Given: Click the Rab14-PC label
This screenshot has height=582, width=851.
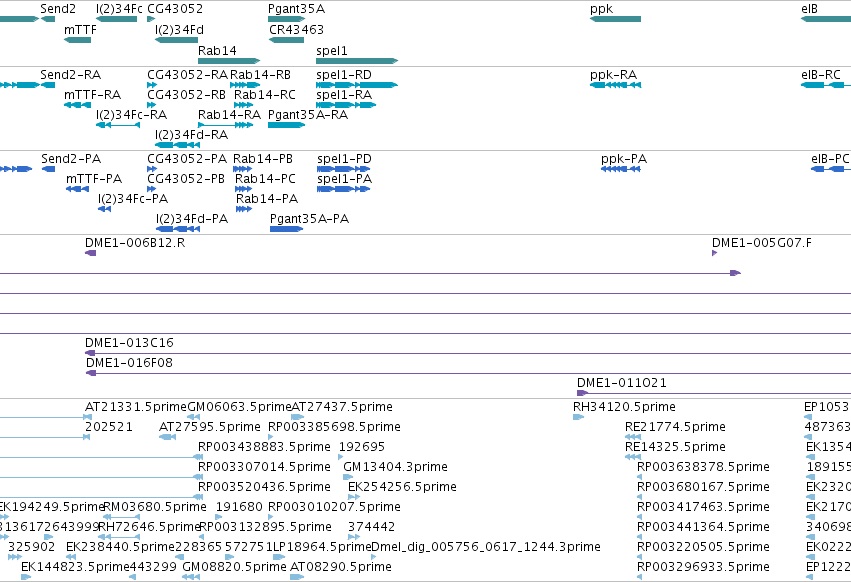Looking at the screenshot, I should pyautogui.click(x=265, y=179).
